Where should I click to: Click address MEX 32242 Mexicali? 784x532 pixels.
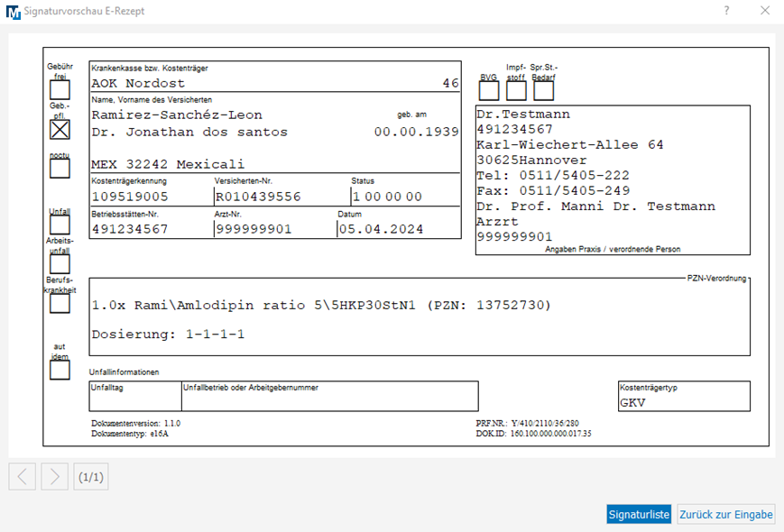(168, 164)
